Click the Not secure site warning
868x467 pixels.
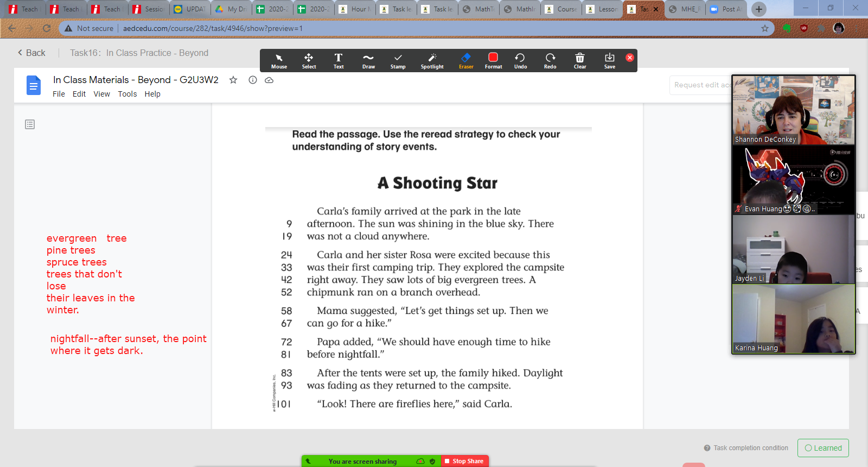90,28
